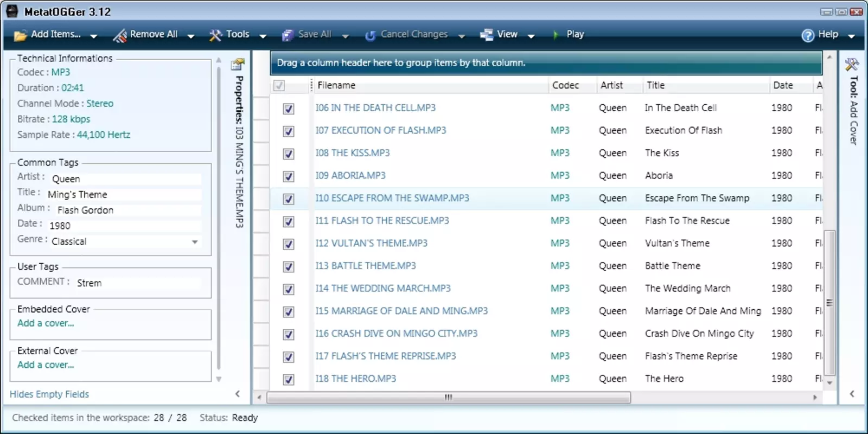Open the Help dropdown arrow
Screen dimensions: 868x434
click(851, 36)
